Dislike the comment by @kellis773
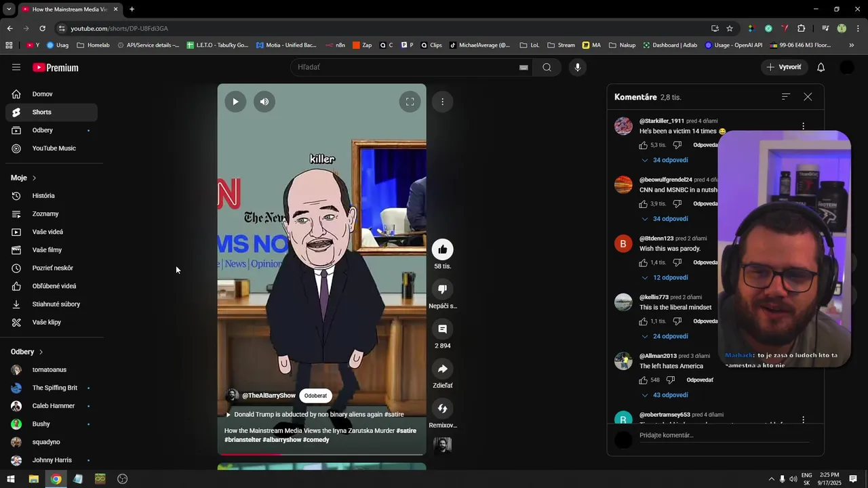The image size is (868, 488). coord(677,321)
